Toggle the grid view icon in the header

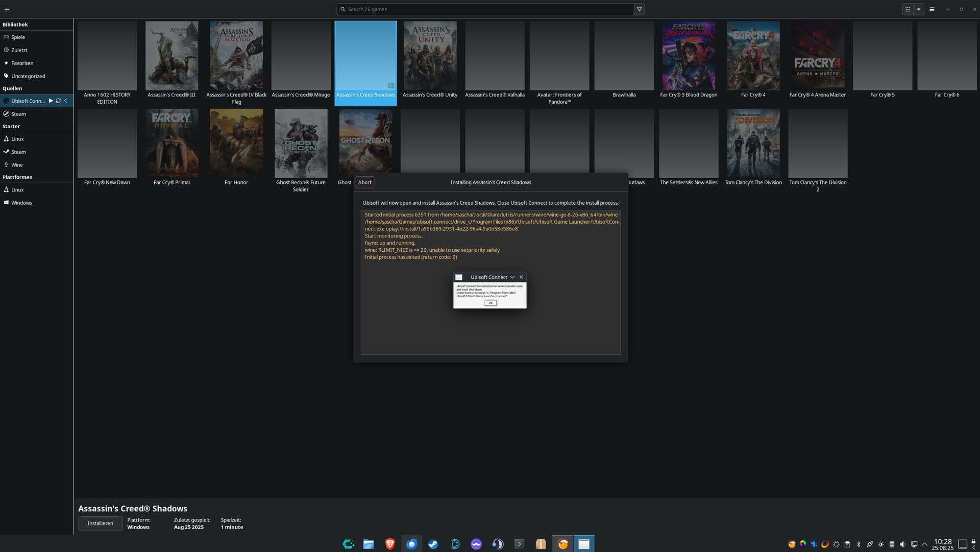908,9
